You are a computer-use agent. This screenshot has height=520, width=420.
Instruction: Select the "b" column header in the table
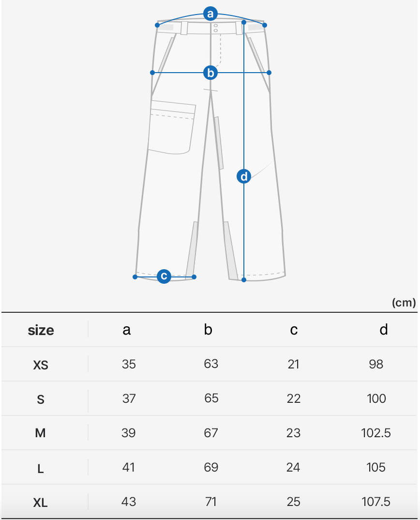(209, 330)
